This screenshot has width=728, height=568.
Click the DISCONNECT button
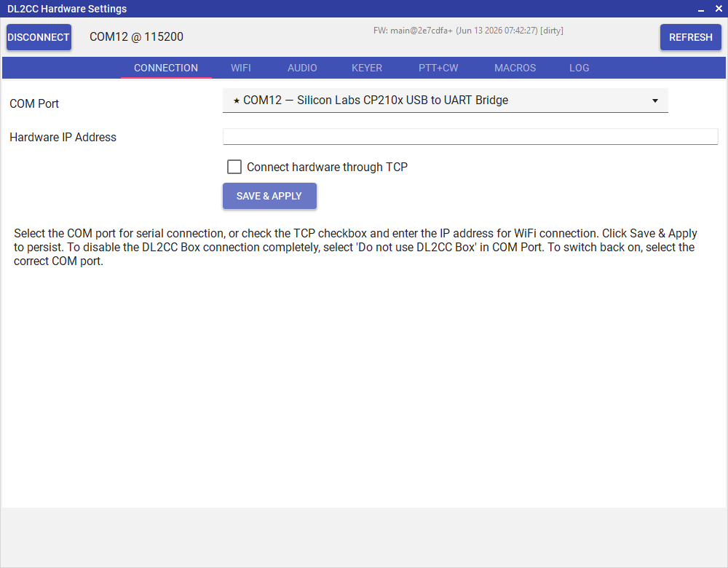click(39, 37)
